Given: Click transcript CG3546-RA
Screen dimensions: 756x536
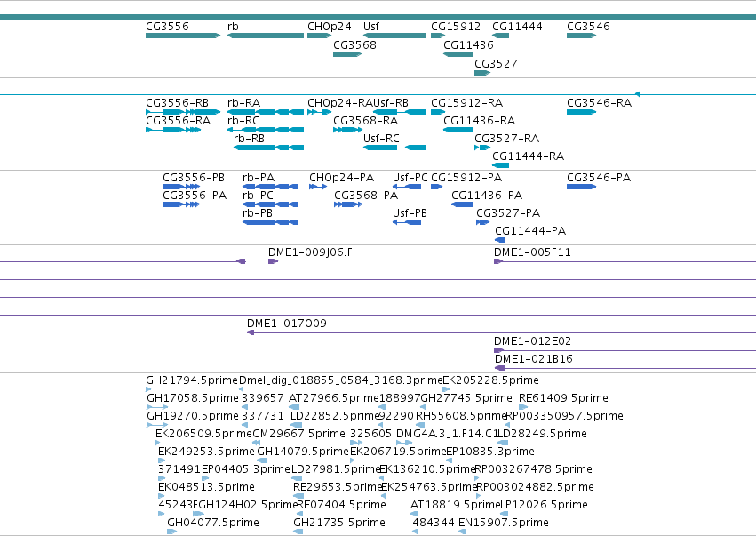Looking at the screenshot, I should point(582,112).
